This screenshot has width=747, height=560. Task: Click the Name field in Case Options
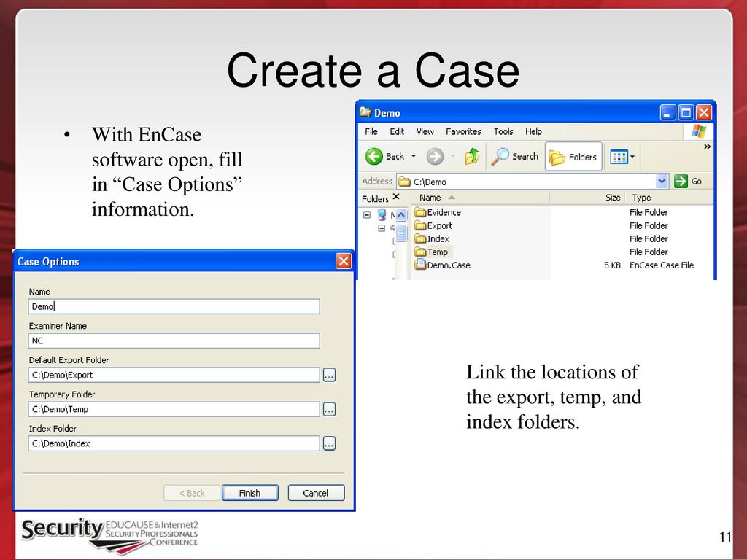tap(174, 306)
